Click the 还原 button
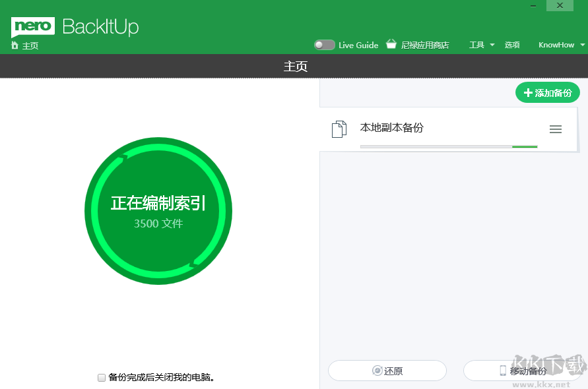588x389 pixels. [387, 371]
